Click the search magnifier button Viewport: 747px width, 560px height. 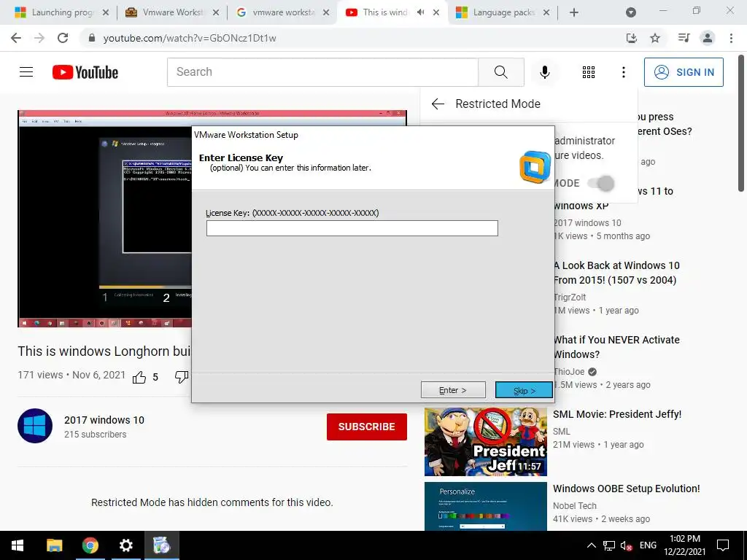(500, 72)
